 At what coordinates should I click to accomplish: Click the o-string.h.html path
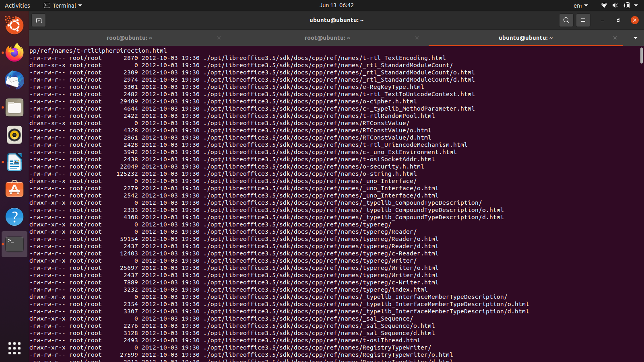310,174
